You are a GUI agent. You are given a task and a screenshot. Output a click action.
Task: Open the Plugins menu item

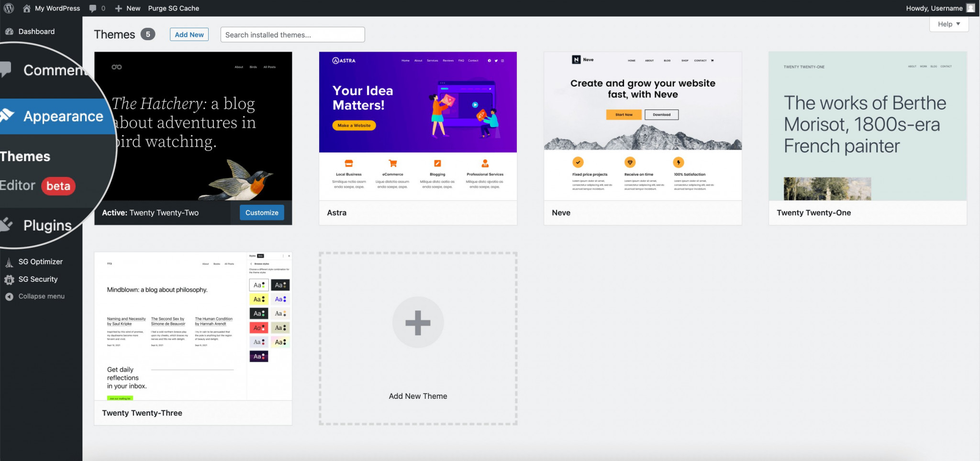click(47, 225)
